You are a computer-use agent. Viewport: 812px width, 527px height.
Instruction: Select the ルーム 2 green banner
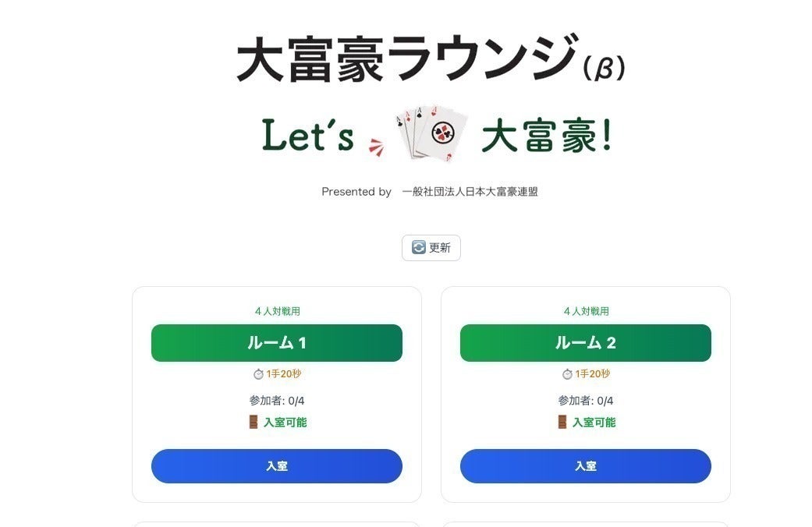pyautogui.click(x=586, y=343)
